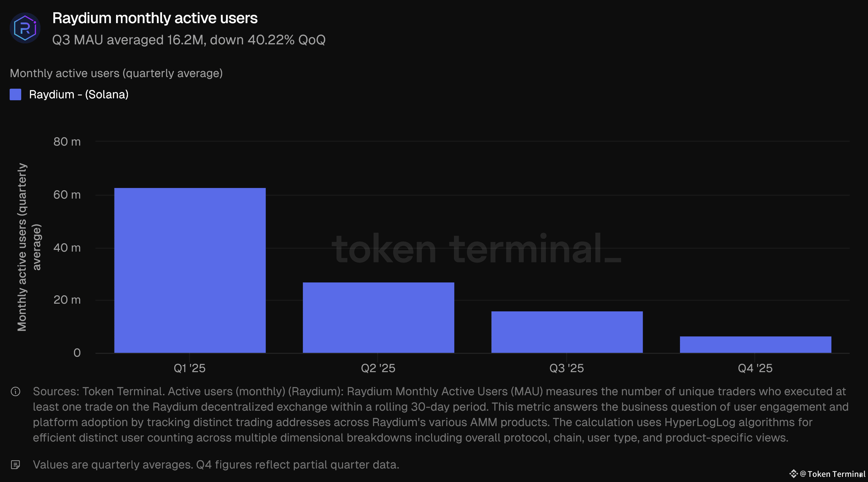The image size is (868, 482).
Task: Click the Binance logo watermark icon
Action: (793, 474)
